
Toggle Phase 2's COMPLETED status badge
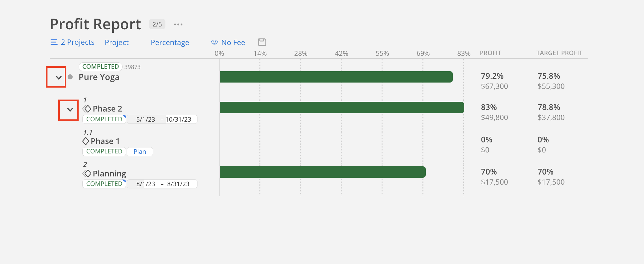[104, 119]
